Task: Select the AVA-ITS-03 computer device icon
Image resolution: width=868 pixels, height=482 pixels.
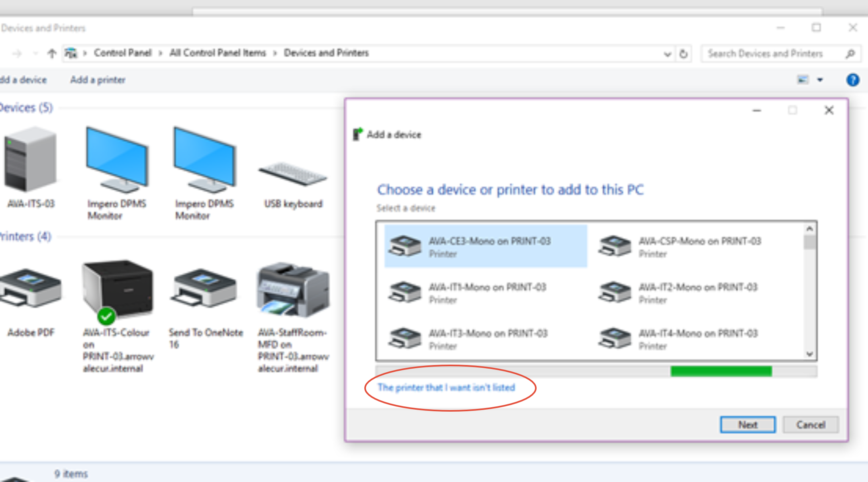Action: click(x=31, y=160)
